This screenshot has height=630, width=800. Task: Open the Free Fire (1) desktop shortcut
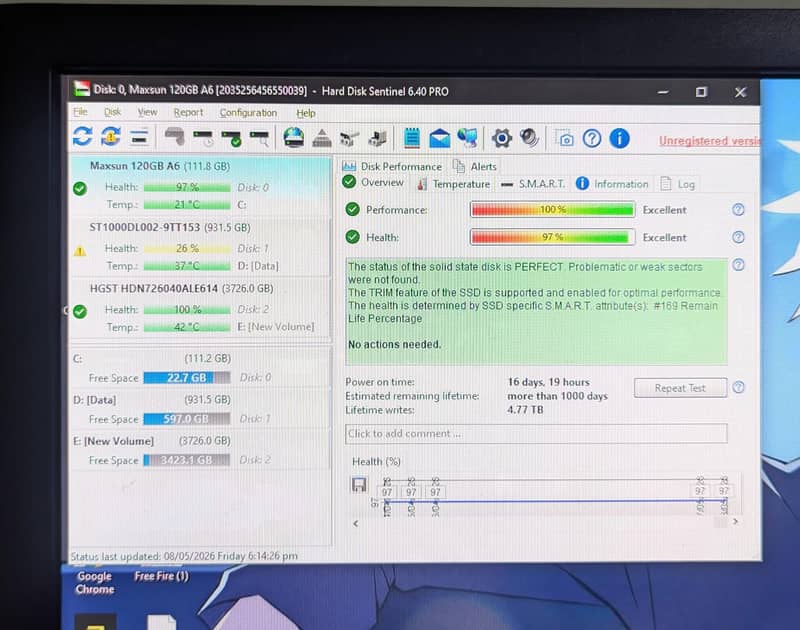coord(161,576)
